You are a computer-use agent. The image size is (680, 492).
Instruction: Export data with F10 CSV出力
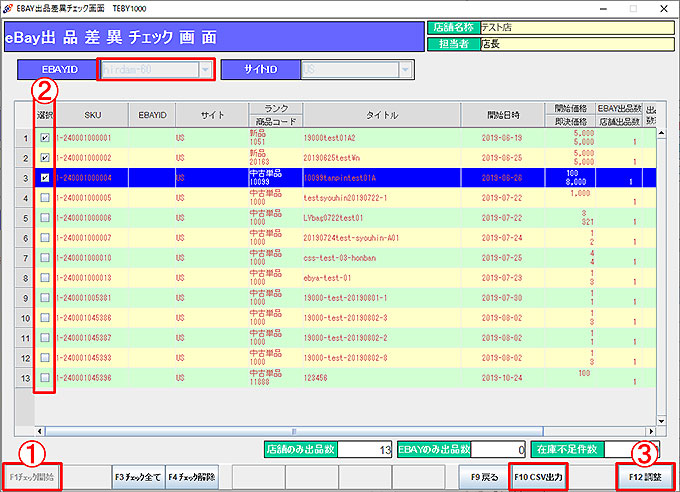click(x=537, y=477)
